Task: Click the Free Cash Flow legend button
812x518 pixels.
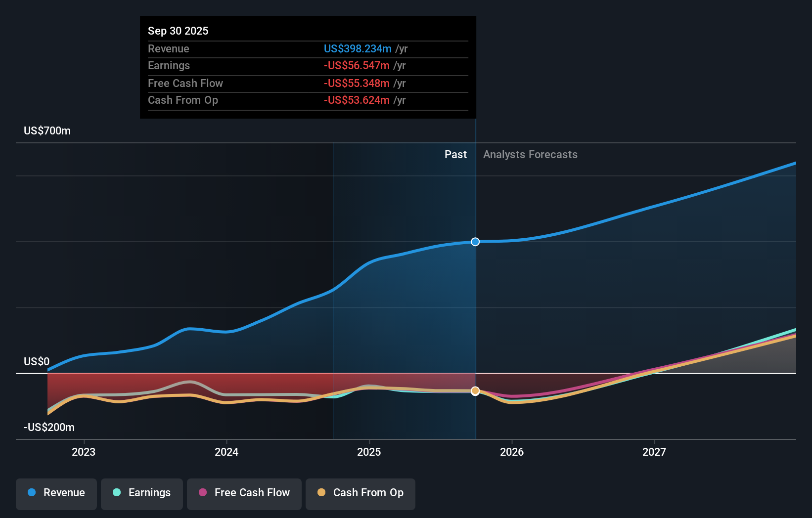Action: pos(244,493)
